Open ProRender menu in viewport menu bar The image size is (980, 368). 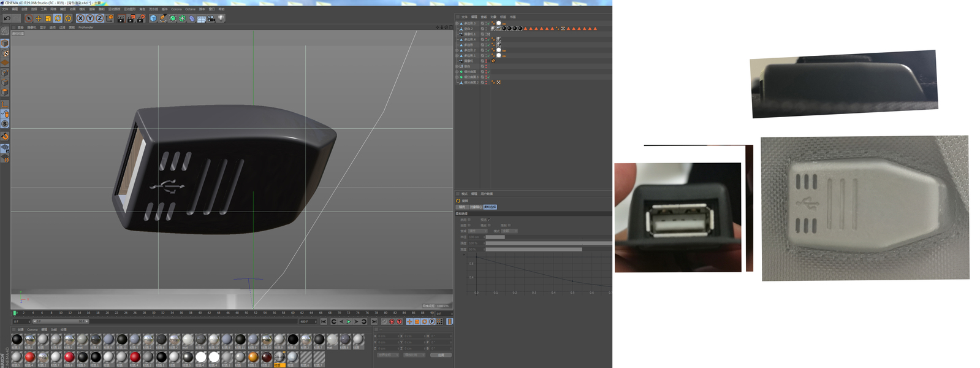point(86,27)
